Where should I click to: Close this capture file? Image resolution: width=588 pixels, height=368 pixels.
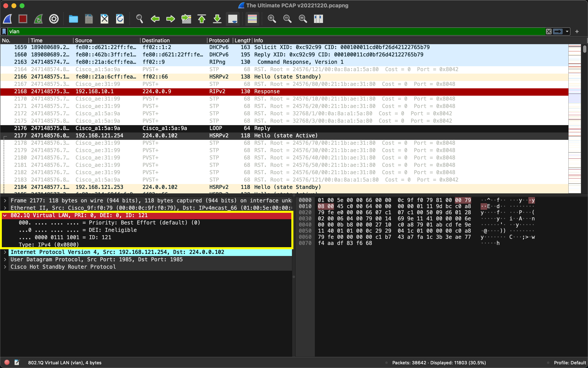point(105,19)
